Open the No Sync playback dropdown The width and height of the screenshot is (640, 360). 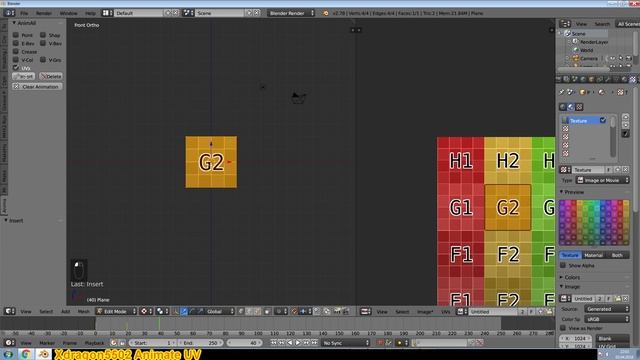tap(346, 343)
